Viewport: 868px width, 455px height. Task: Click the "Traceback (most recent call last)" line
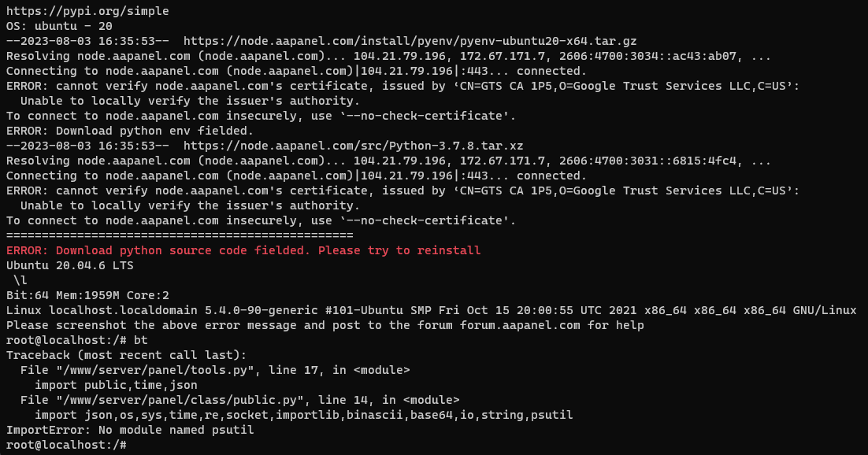point(126,355)
